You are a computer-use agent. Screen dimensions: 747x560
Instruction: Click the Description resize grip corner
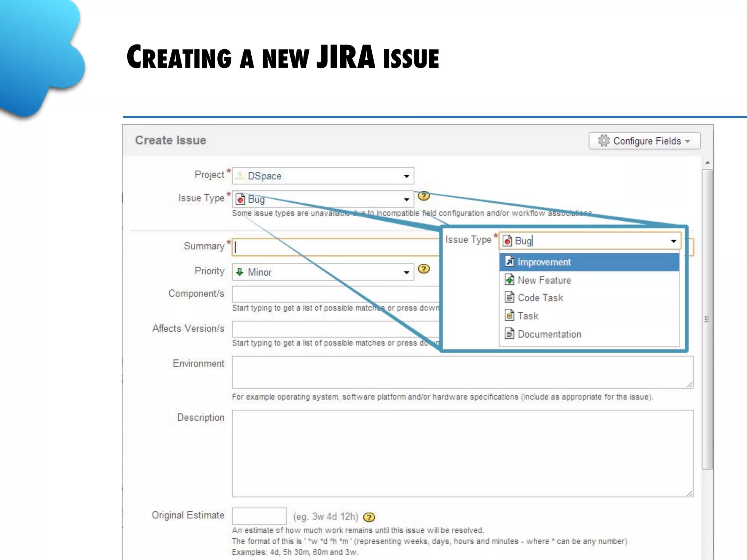click(x=689, y=493)
